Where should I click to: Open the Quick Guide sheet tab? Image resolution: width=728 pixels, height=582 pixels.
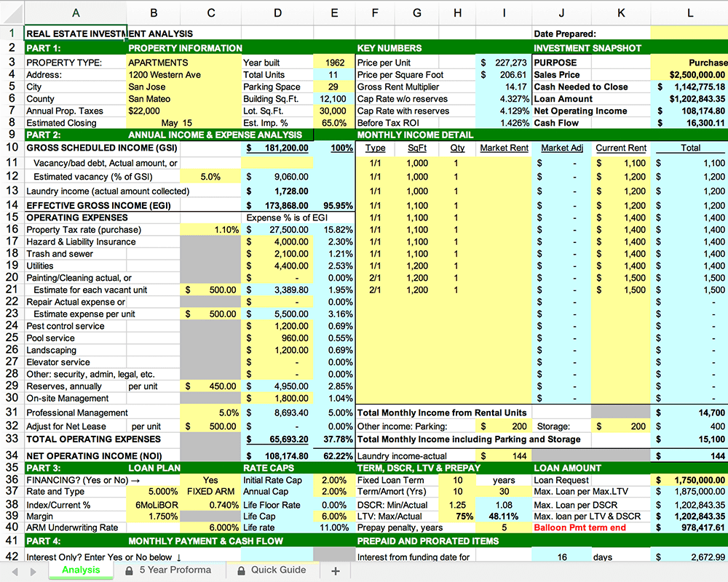278,570
